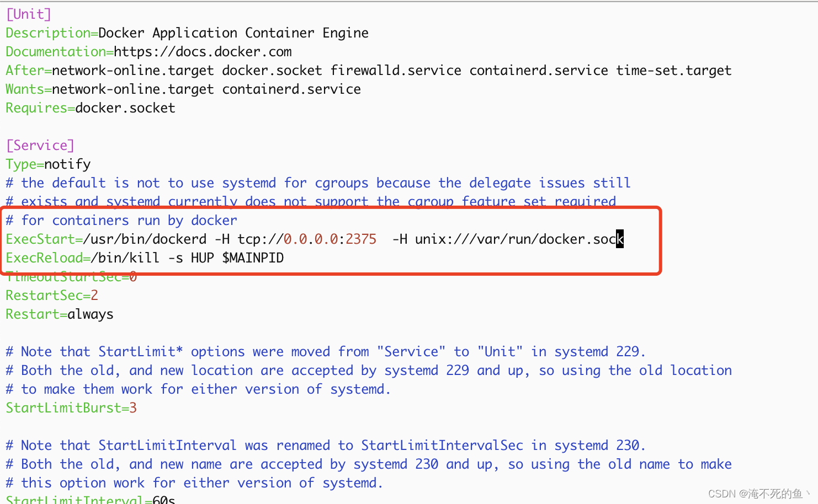Click the Requires=docker.socket line

pos(91,108)
